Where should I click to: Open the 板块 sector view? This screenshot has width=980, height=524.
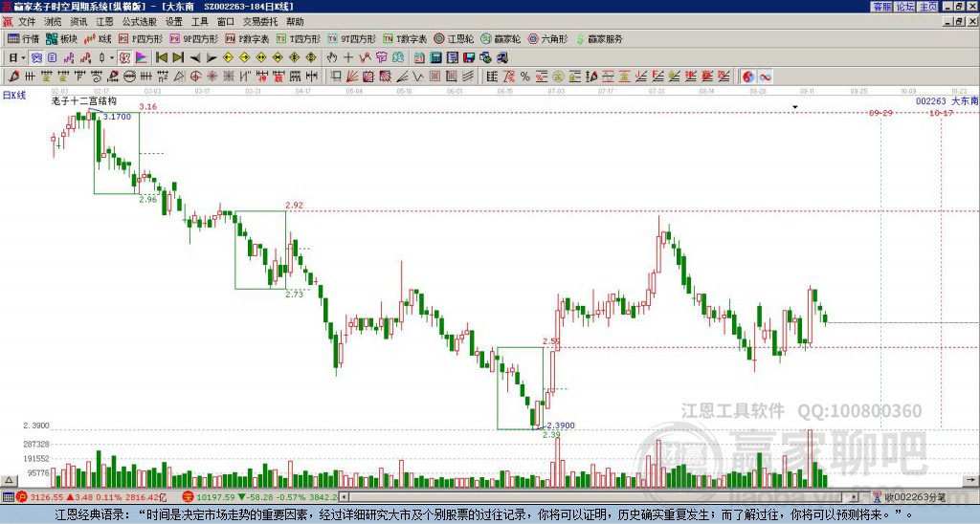(62, 38)
